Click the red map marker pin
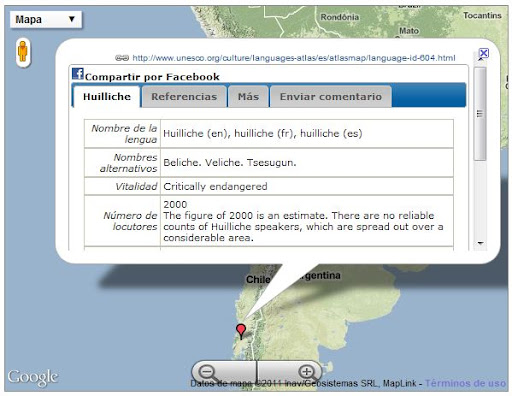Viewport: 512px width, 396px height. [241, 332]
